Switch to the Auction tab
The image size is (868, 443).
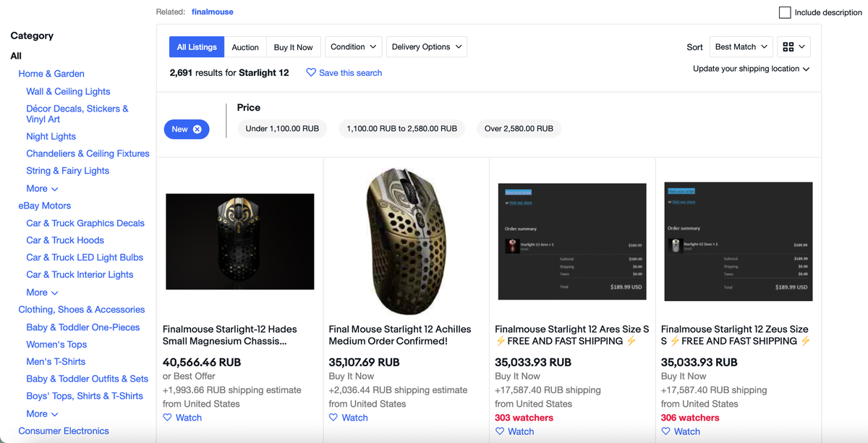[245, 48]
